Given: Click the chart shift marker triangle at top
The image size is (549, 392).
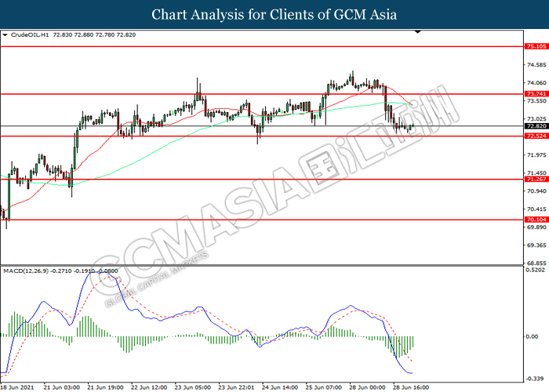Looking at the screenshot, I should [x=418, y=32].
